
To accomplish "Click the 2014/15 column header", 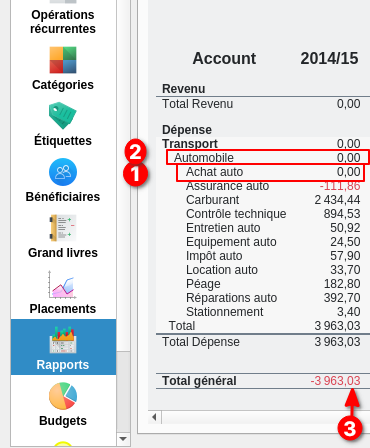I will [329, 58].
